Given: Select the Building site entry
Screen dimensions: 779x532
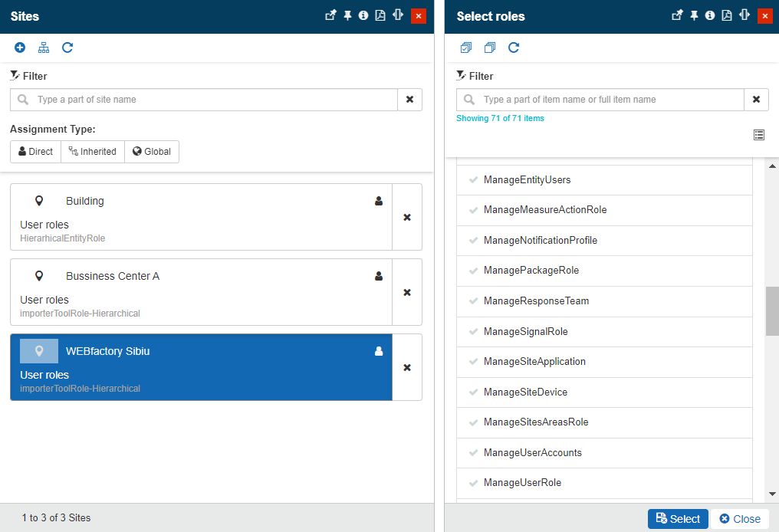Looking at the screenshot, I should click(x=201, y=216).
